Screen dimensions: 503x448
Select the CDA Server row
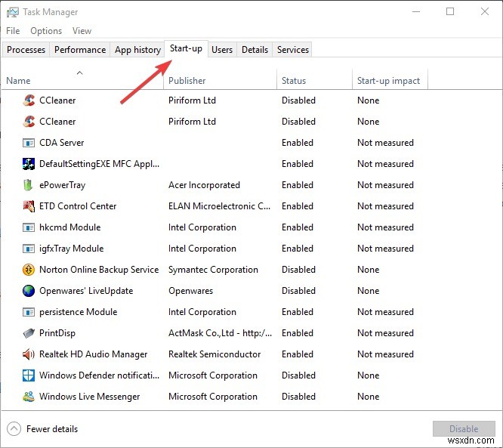pyautogui.click(x=62, y=143)
